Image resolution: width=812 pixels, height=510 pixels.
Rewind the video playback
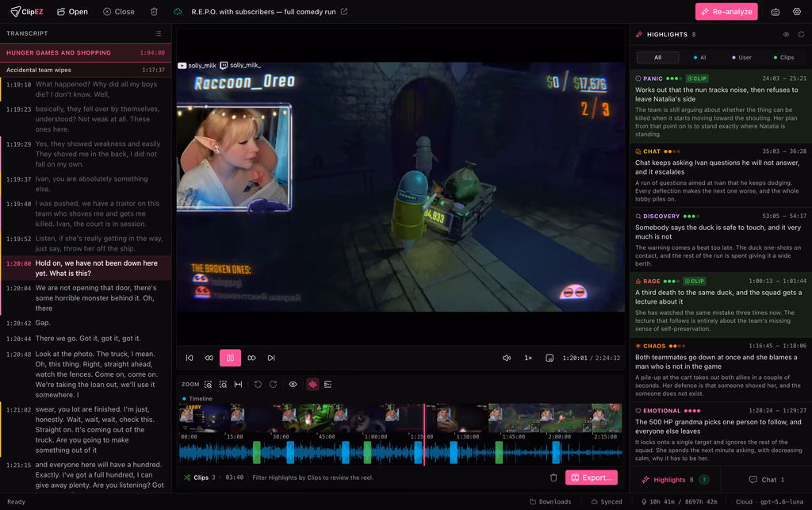click(209, 358)
